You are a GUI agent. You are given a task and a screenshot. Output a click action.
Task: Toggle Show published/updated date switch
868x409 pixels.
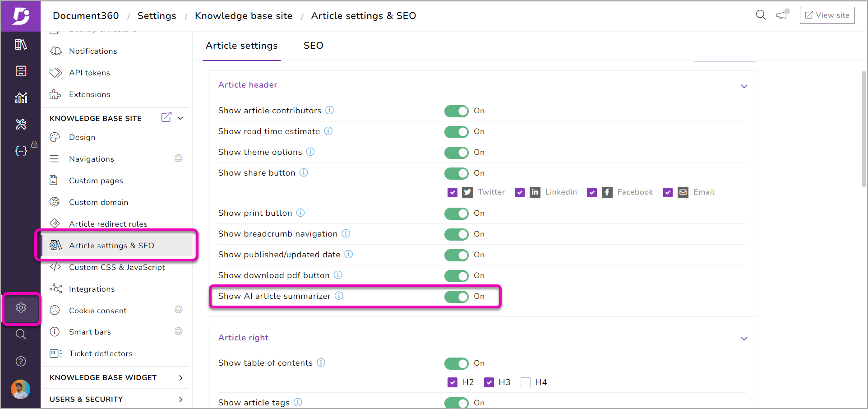[457, 255]
